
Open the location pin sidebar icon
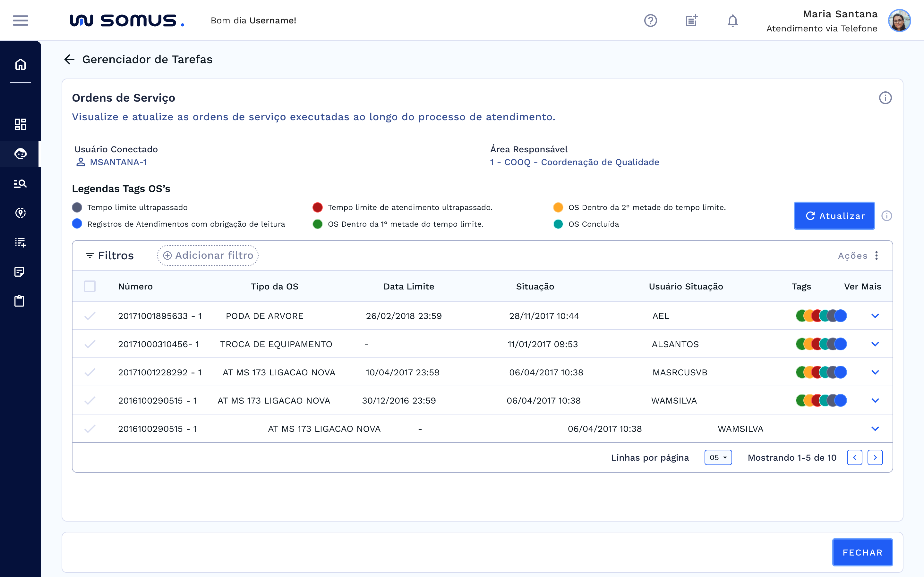coord(20,213)
